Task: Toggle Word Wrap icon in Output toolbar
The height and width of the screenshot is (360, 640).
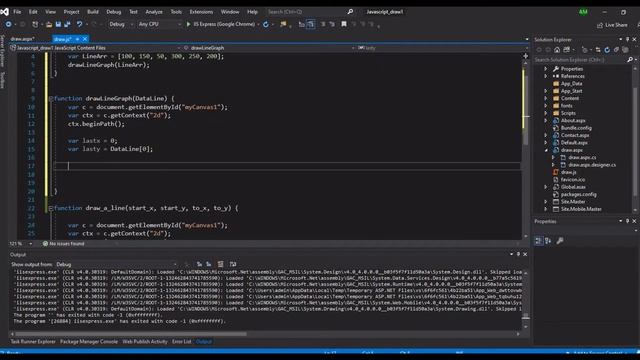Action: point(233,264)
